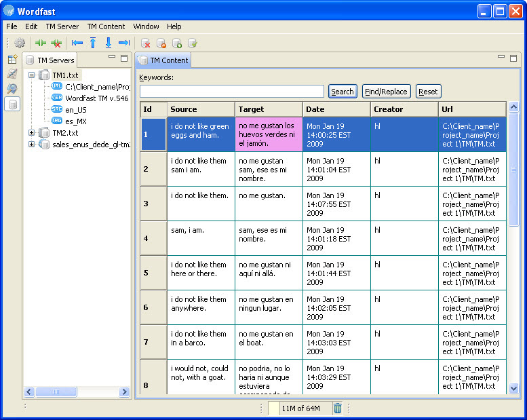Open the File menu
Image resolution: width=527 pixels, height=420 pixels.
point(12,26)
